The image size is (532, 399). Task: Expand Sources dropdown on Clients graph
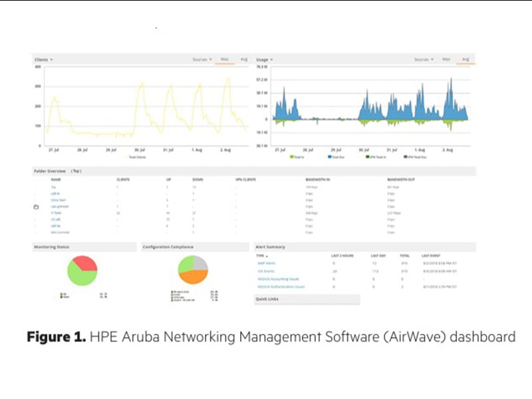pos(202,59)
